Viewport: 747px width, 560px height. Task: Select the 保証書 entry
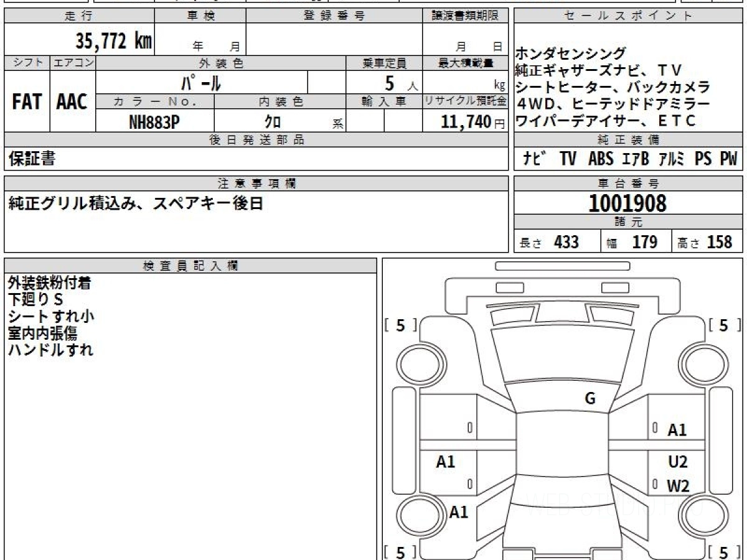tap(32, 159)
